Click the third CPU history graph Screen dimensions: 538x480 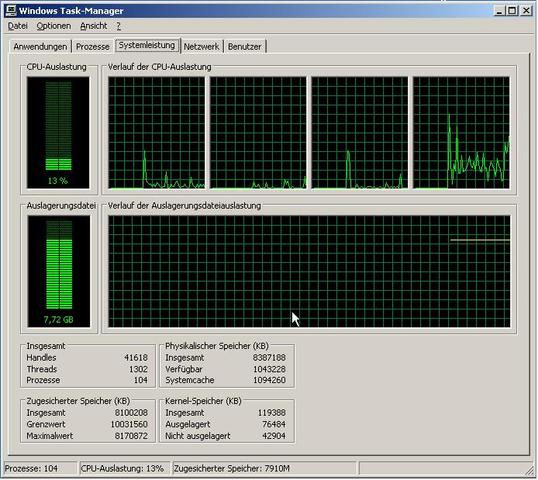(x=360, y=133)
